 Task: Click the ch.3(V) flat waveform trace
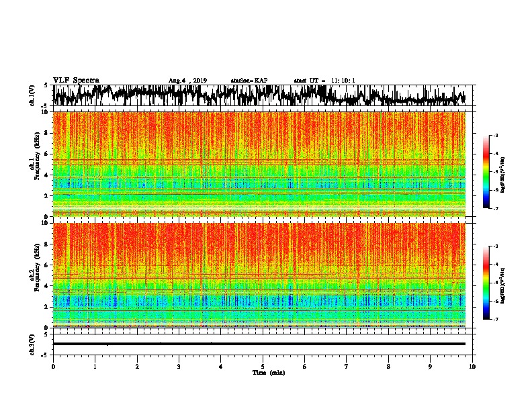click(x=259, y=344)
